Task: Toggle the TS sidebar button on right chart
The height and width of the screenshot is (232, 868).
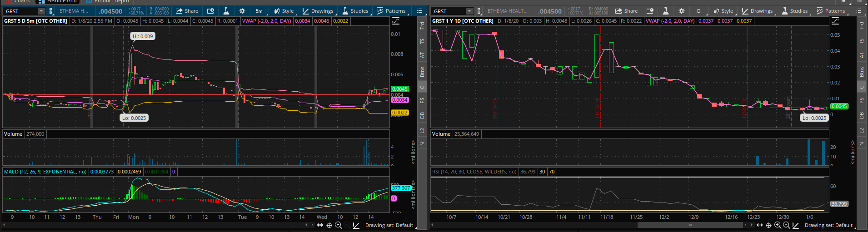Action: (861, 41)
